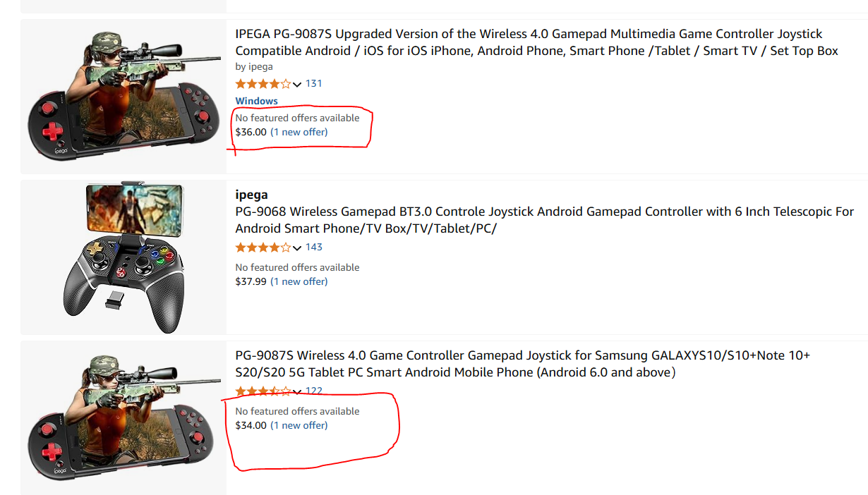Viewport: 868px width, 495px height.
Task: Open the PG-9068 Wireless Gamepad BT3.0 product title
Action: 544,220
